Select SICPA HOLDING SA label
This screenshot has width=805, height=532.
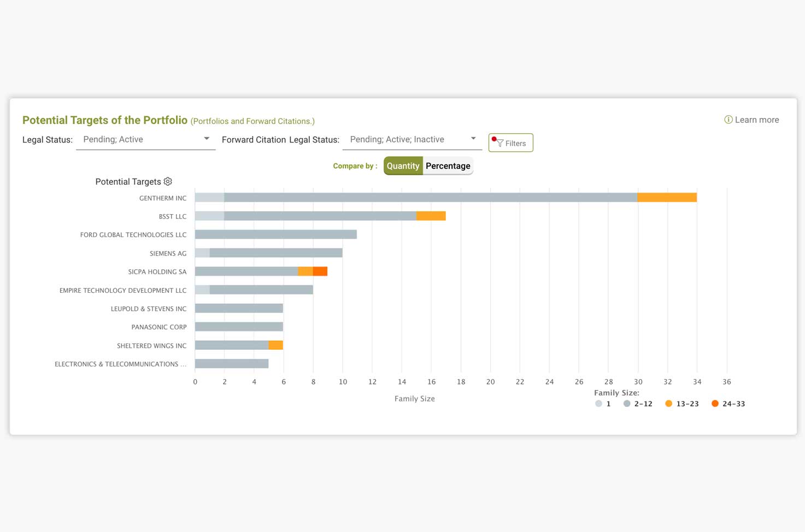(157, 271)
